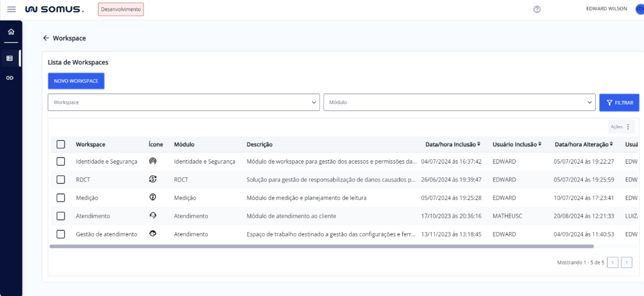This screenshot has width=644, height=296.
Task: Click the MATHEUSC user cell
Action: [506, 216]
